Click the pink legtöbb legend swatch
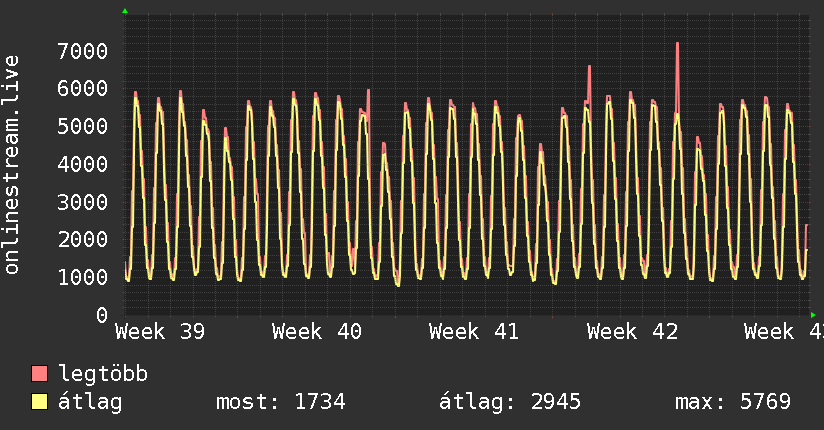The image size is (824, 430). tap(39, 373)
